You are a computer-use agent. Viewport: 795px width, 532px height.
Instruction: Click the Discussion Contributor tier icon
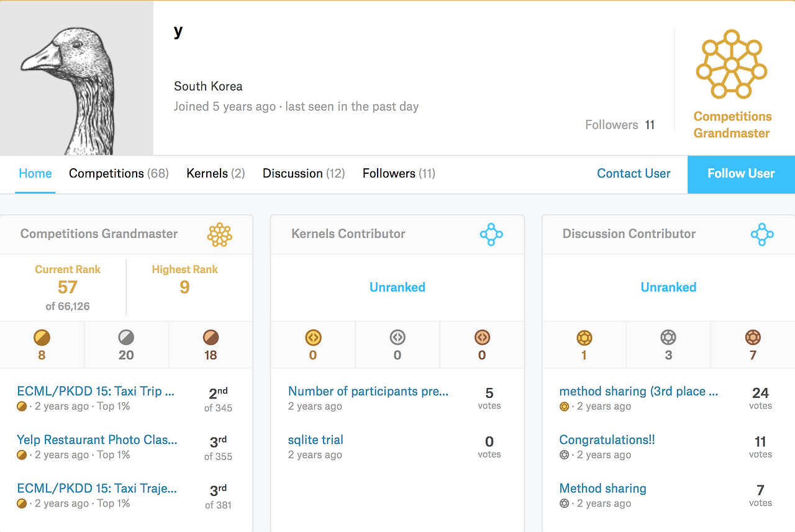coord(762,234)
